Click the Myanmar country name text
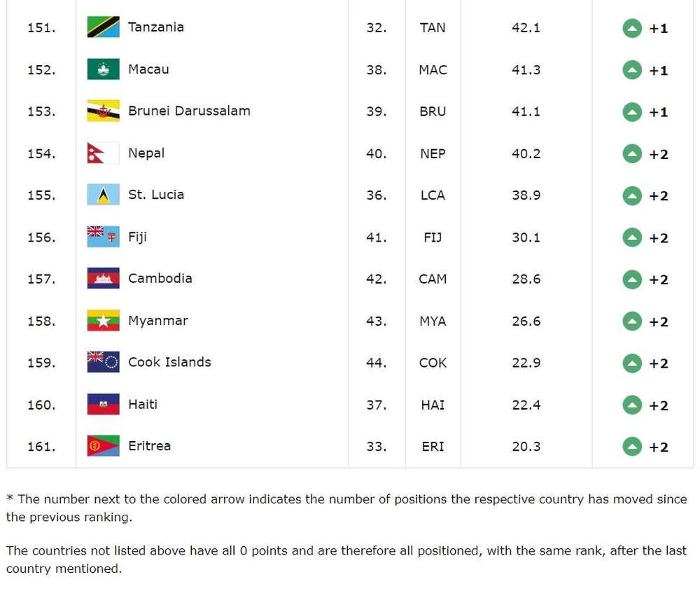 [158, 321]
